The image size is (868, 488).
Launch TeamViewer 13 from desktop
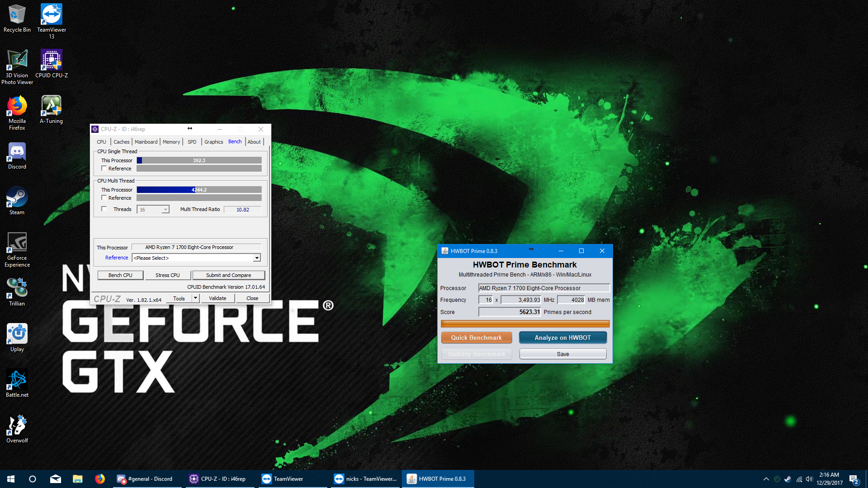point(52,21)
